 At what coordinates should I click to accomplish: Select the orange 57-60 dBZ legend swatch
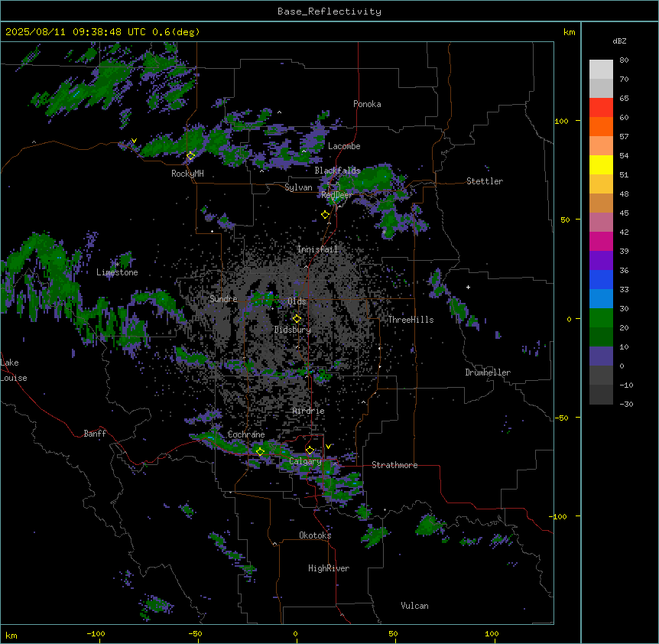pos(601,126)
